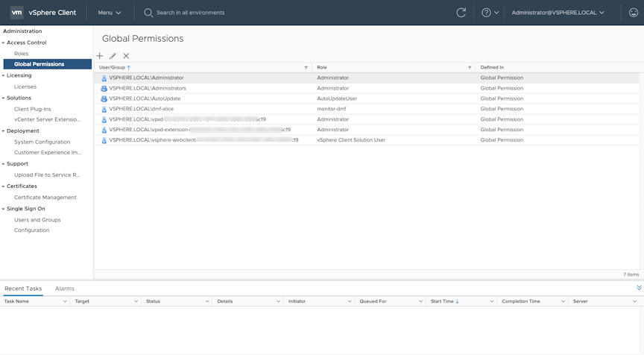Open the Details column dropdown
Viewport: 644px width, 355px height.
pyautogui.click(x=278, y=301)
